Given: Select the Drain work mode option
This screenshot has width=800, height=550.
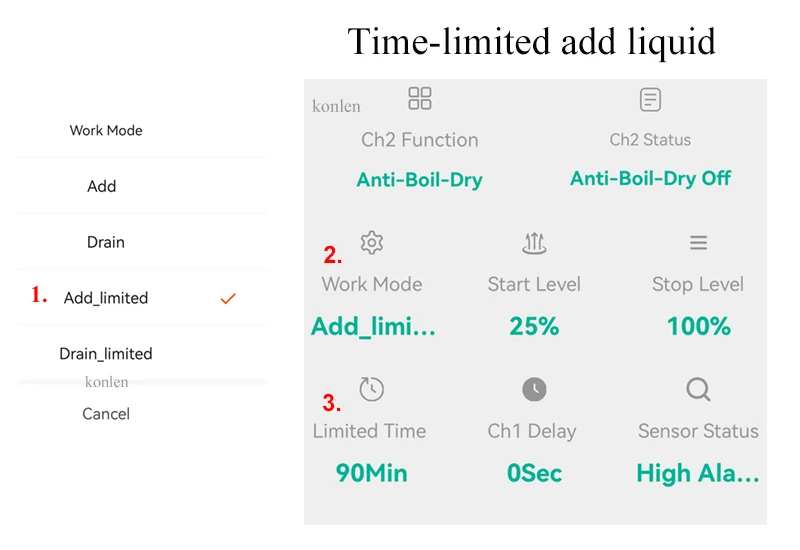Looking at the screenshot, I should coord(106,242).
